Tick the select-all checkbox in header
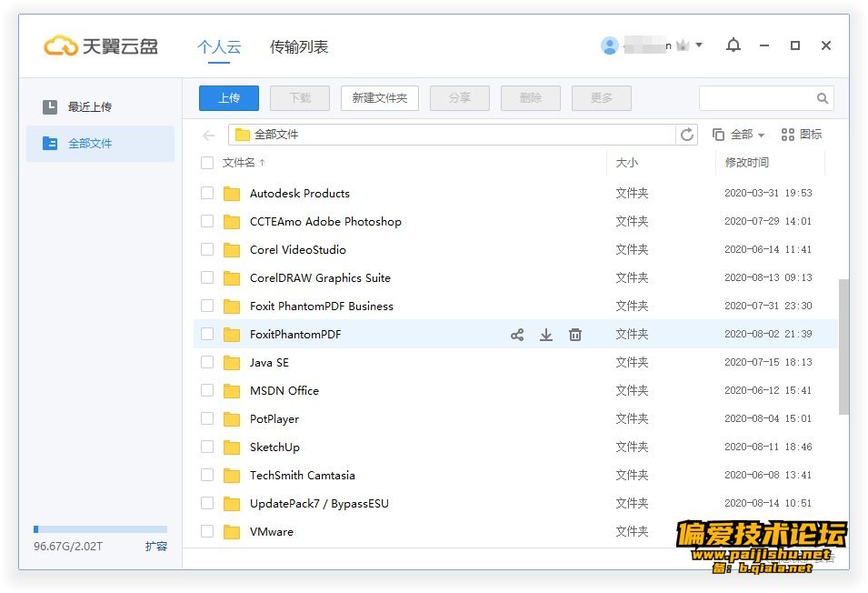 point(207,163)
